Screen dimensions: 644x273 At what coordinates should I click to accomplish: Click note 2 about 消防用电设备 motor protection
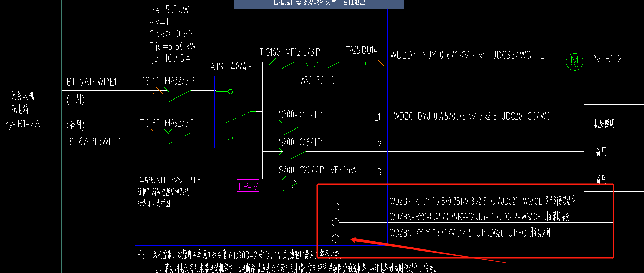(x=295, y=268)
